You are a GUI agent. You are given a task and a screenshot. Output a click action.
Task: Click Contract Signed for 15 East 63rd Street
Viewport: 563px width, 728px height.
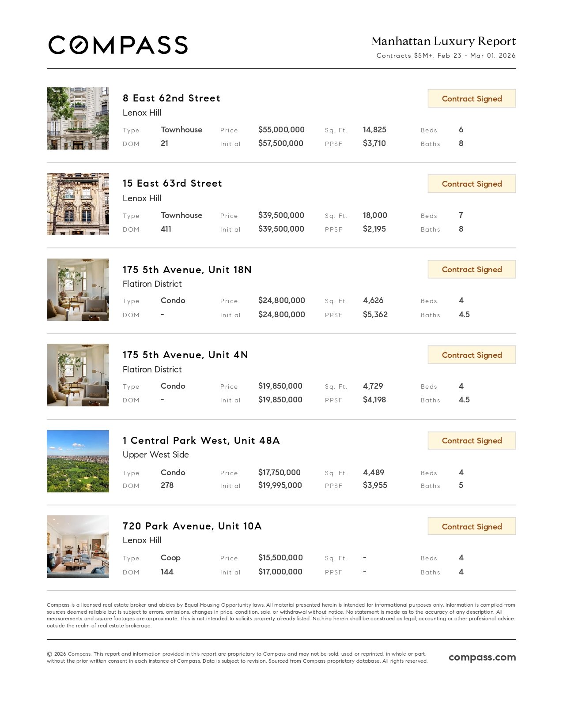pyautogui.click(x=472, y=184)
